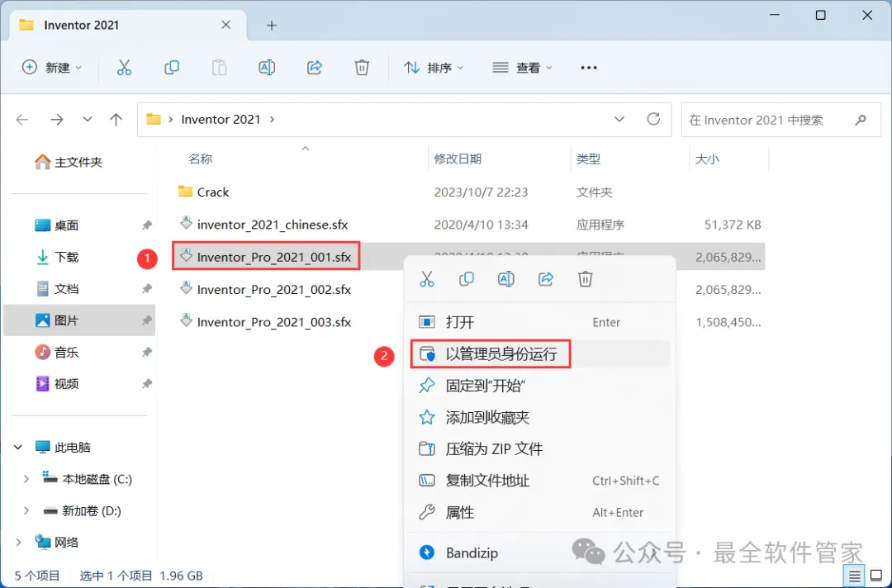Click the 51,372 KB size cell
Image resolution: width=892 pixels, height=588 pixels.
tap(733, 225)
